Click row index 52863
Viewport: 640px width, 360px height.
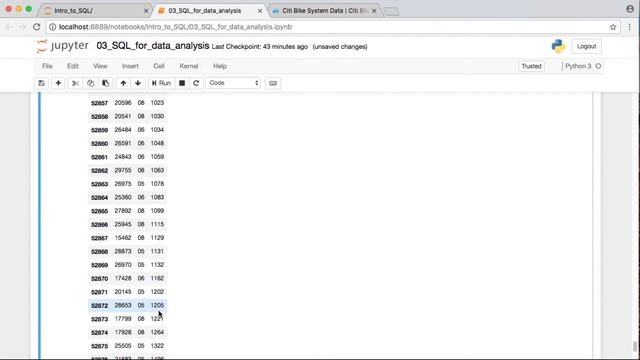point(99,184)
